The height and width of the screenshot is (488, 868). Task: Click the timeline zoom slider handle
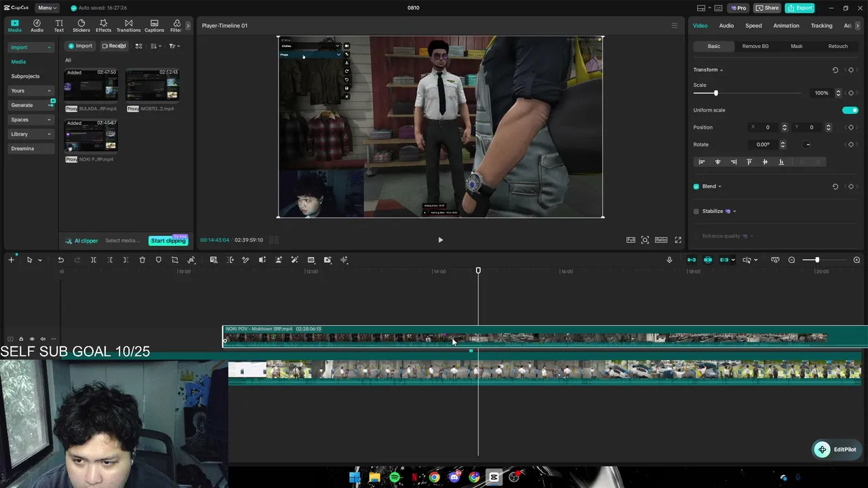[817, 260]
